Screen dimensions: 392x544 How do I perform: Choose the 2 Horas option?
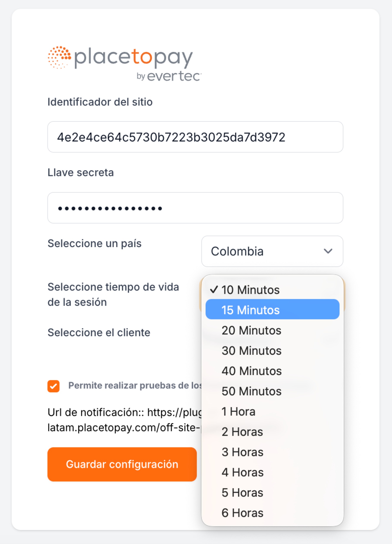242,432
